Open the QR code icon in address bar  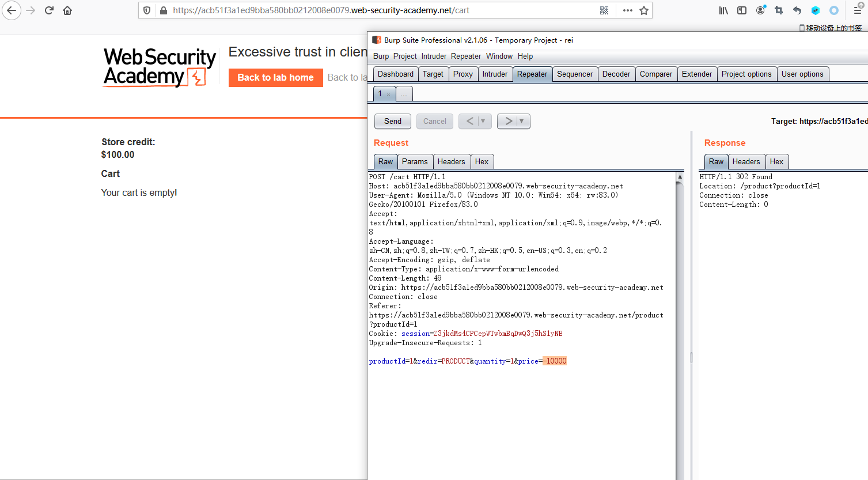(x=604, y=10)
